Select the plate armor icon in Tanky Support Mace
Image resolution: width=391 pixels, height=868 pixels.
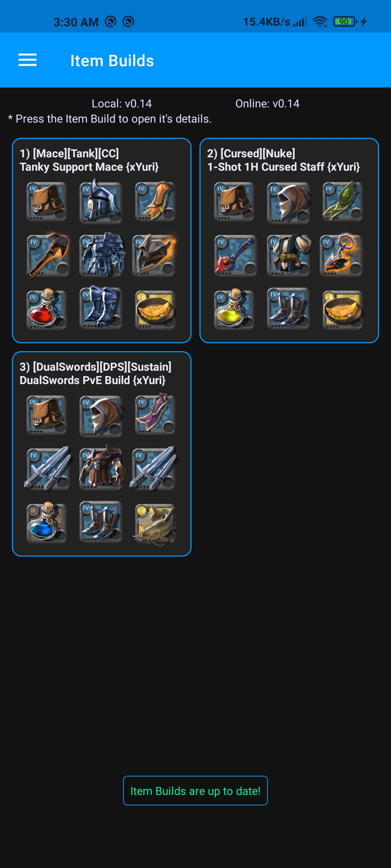(x=102, y=255)
